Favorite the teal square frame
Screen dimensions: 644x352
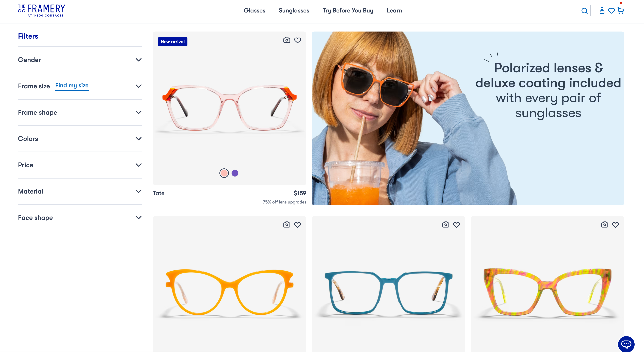click(x=457, y=225)
